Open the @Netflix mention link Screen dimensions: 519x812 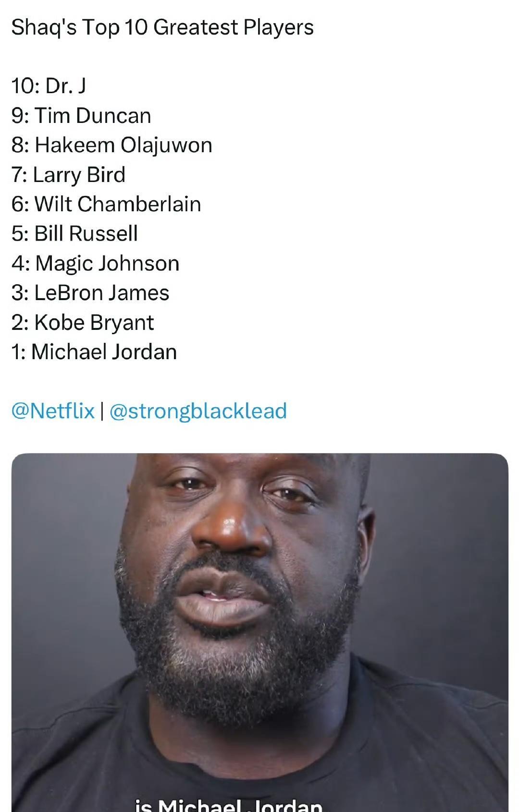(x=53, y=411)
